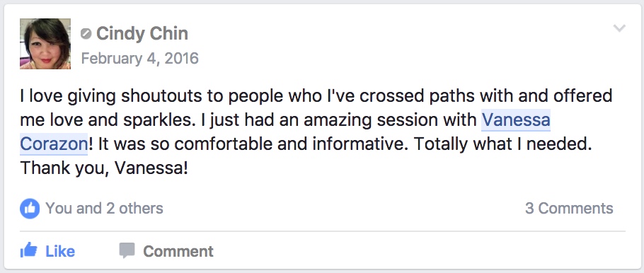Click the highlighted Corazon name link
Image resolution: width=644 pixels, height=273 pixels.
(53, 144)
